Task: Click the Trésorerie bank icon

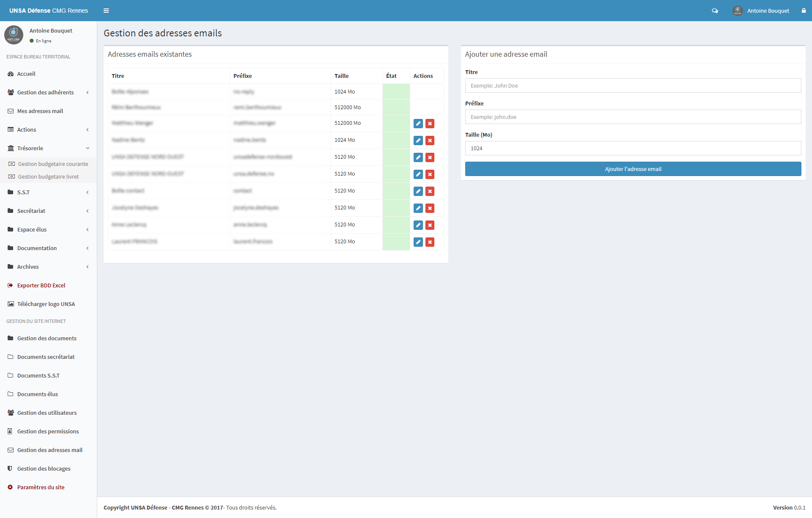Action: click(x=11, y=148)
